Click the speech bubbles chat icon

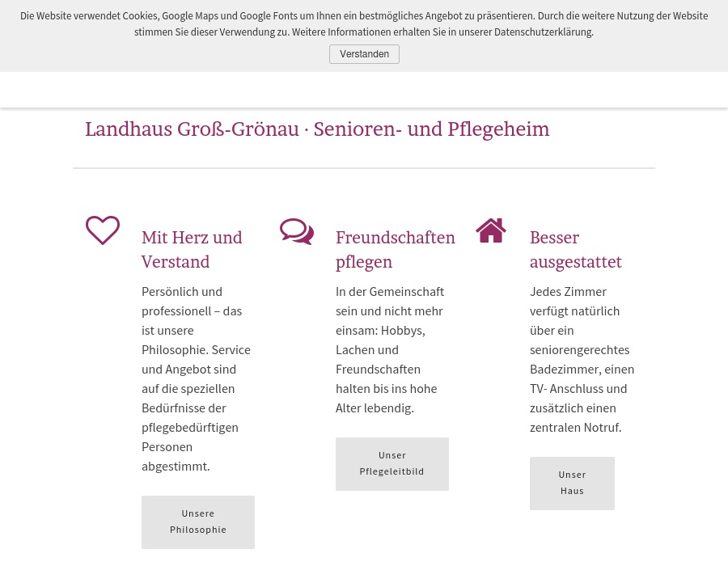pyautogui.click(x=297, y=231)
